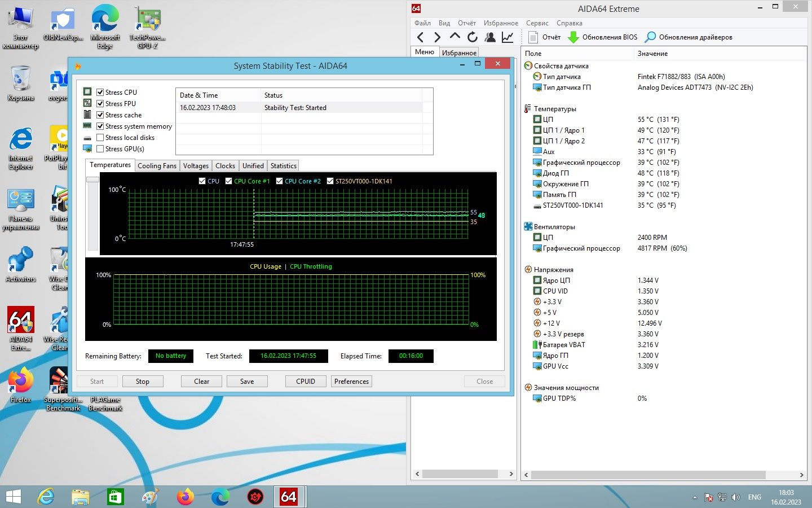Select TechPowerUp GPU-Z desktop icon
This screenshot has height=508, width=812.
pos(147,27)
